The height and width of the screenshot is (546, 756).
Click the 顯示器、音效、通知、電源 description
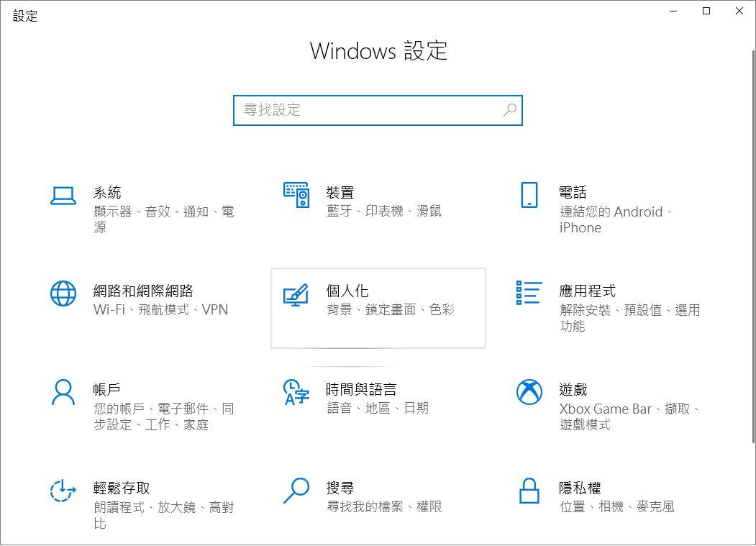pos(164,219)
